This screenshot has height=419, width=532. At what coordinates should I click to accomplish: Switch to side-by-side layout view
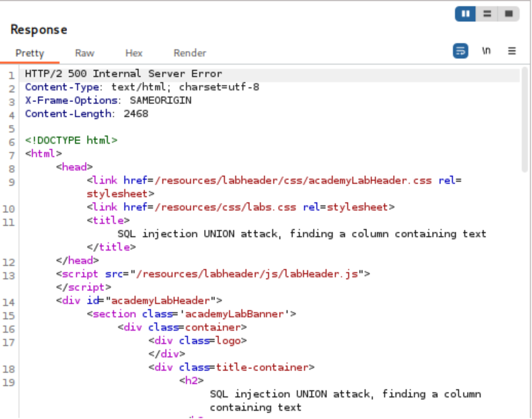(x=466, y=14)
